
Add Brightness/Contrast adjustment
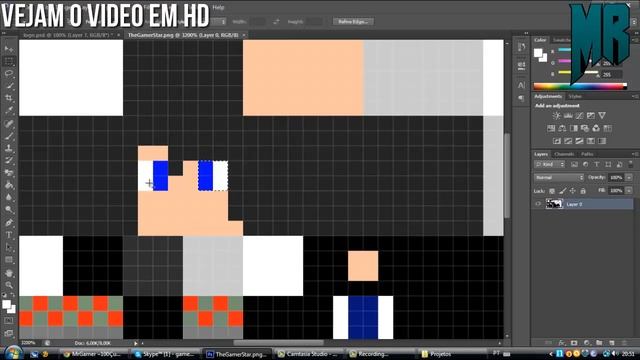556,116
